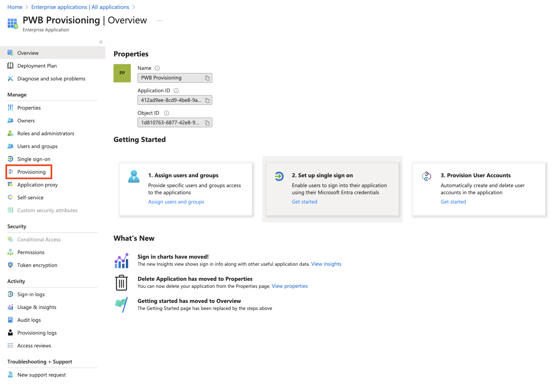Click the Audit logs icon

10,320
